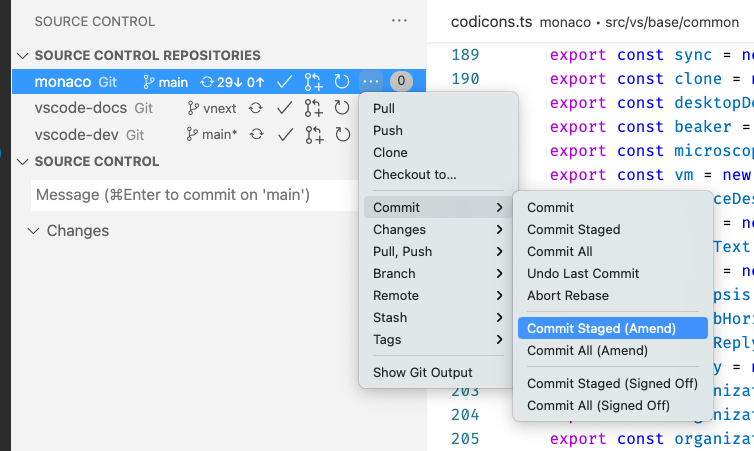Image resolution: width=754 pixels, height=451 pixels.
Task: Choose Pull from the context menu
Action: coord(438,109)
